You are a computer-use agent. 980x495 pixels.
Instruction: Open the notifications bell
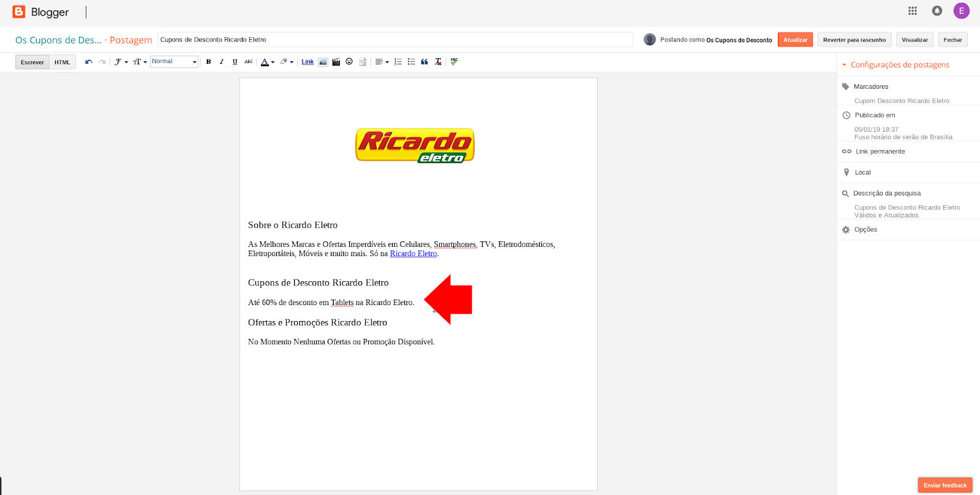[937, 11]
